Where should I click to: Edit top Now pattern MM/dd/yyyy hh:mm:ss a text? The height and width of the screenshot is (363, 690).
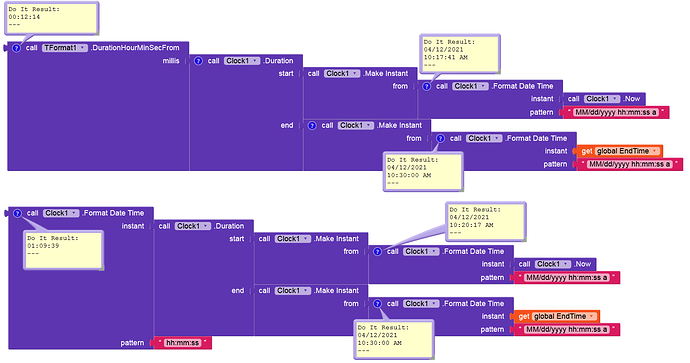[x=616, y=112]
